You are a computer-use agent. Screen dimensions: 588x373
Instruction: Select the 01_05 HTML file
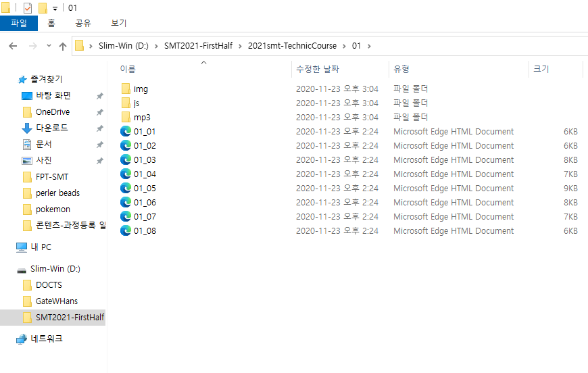click(145, 188)
